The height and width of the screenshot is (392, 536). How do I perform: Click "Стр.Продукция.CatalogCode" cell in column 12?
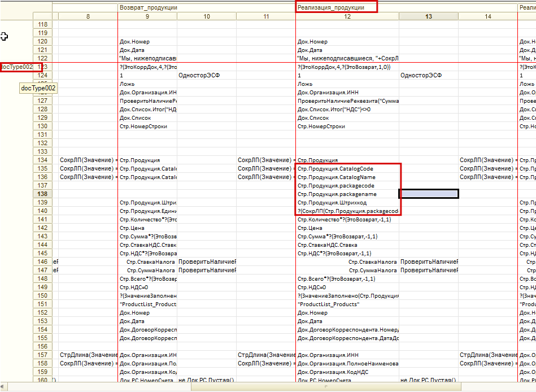pyautogui.click(x=347, y=168)
